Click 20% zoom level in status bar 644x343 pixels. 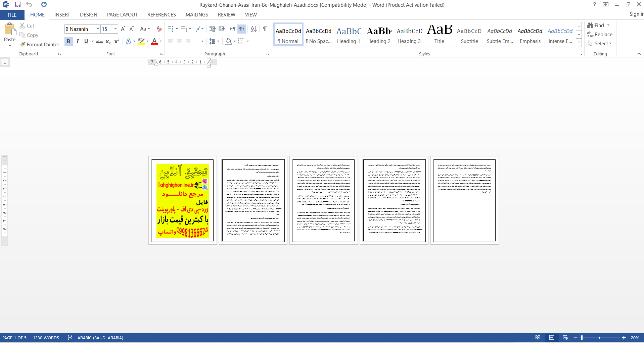pos(635,338)
